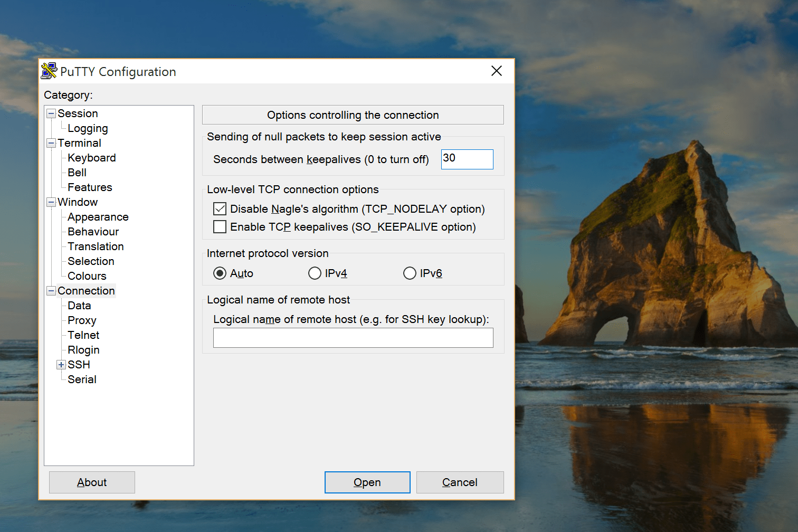Cancel the PuTTY configuration
The height and width of the screenshot is (532, 798).
(x=459, y=482)
